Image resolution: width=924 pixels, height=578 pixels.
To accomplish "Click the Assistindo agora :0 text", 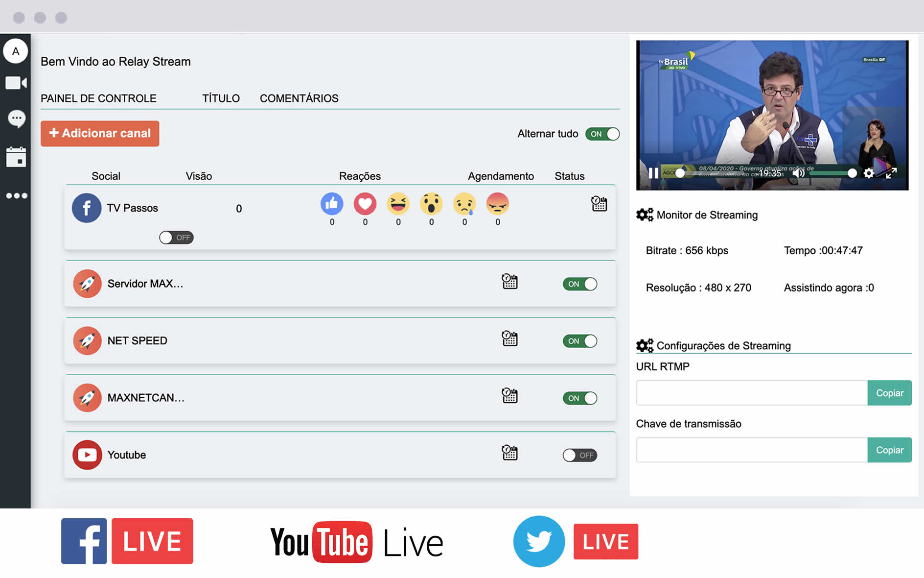I will [x=829, y=288].
